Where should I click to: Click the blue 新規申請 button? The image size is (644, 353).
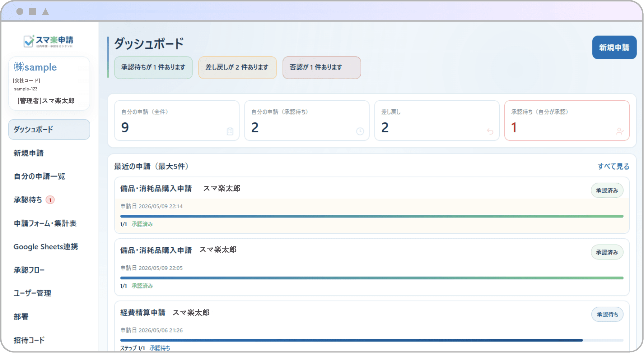[614, 47]
